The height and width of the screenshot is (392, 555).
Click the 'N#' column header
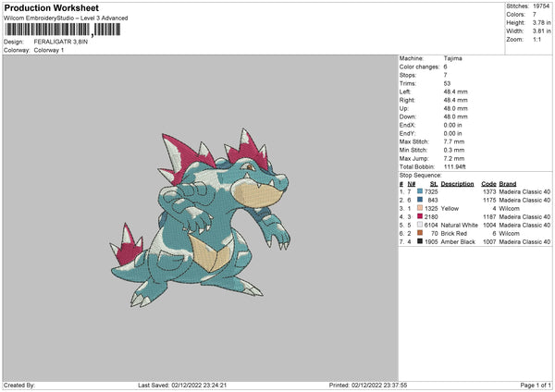(x=412, y=184)
